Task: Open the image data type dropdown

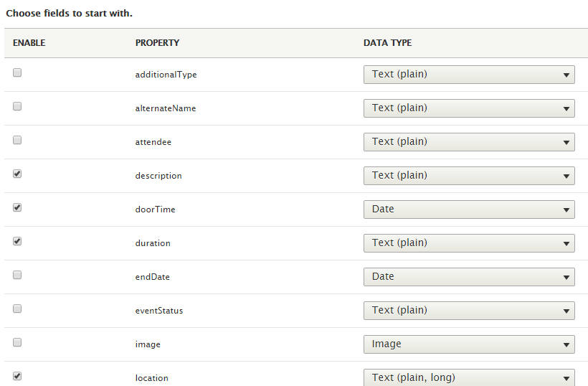Action: click(469, 344)
